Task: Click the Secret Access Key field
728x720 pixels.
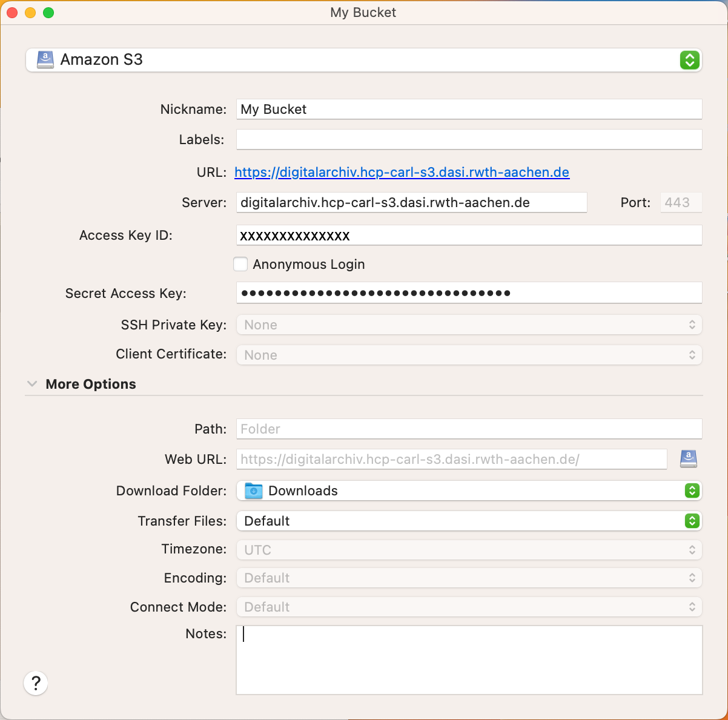Action: coord(424,292)
